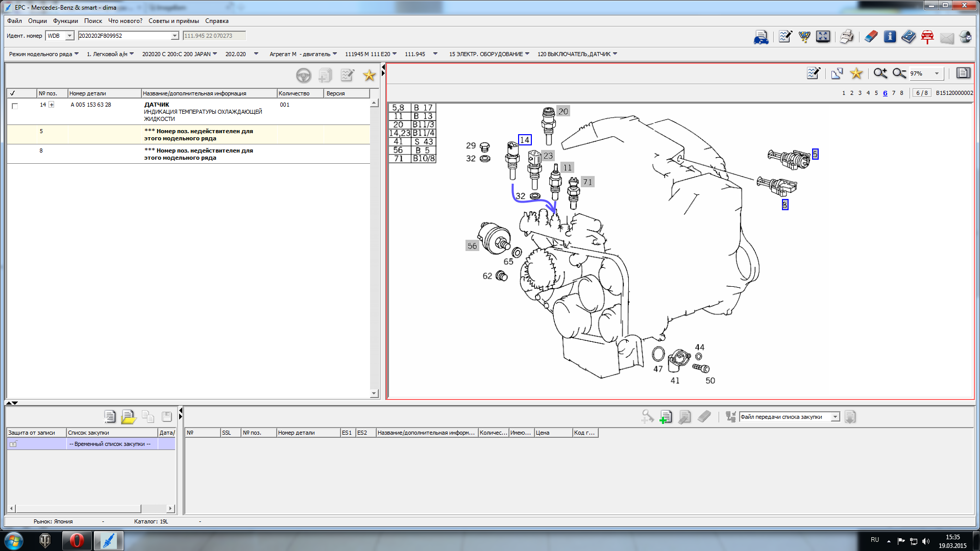
Task: Go to picture page 4
Action: [x=868, y=93]
